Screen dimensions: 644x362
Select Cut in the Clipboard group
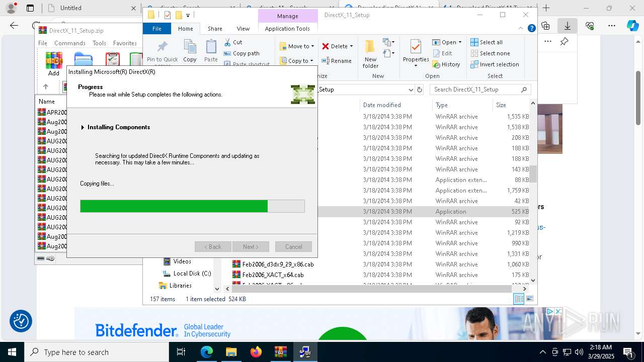point(233,42)
